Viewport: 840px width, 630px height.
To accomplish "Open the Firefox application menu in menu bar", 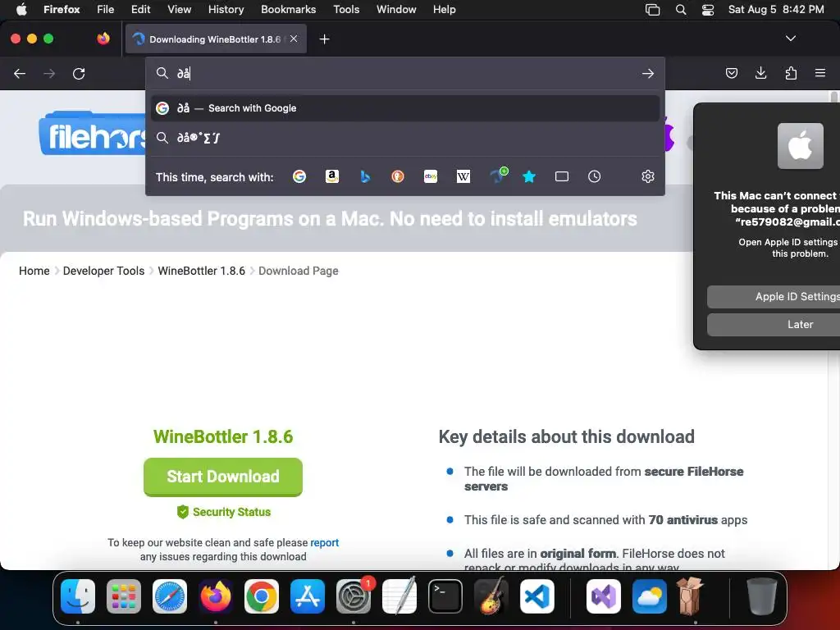I will 62,9.
